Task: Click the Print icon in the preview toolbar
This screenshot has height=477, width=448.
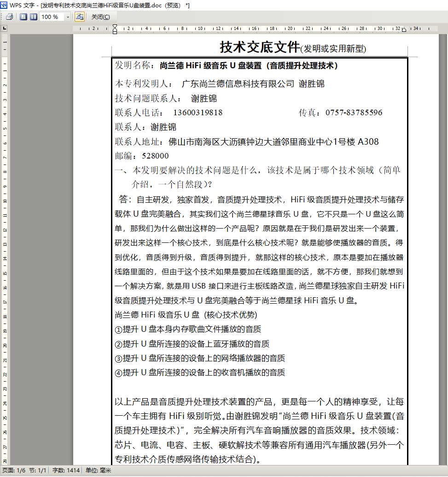Action: coord(9,17)
